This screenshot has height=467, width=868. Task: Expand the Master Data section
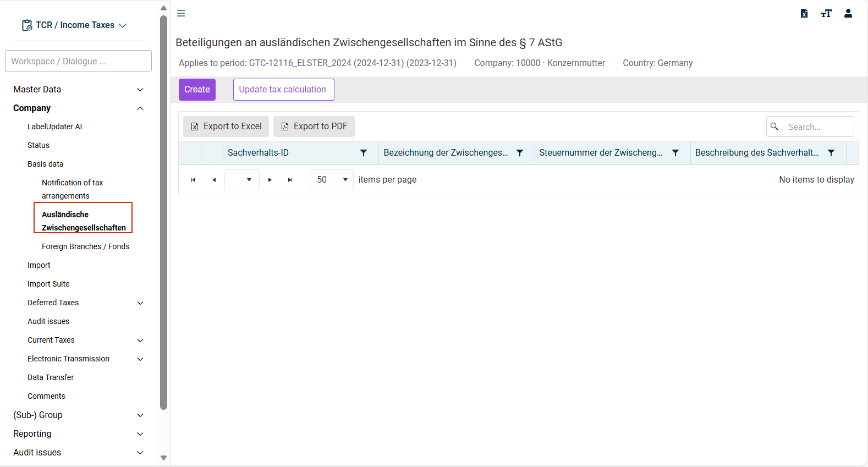click(x=140, y=90)
